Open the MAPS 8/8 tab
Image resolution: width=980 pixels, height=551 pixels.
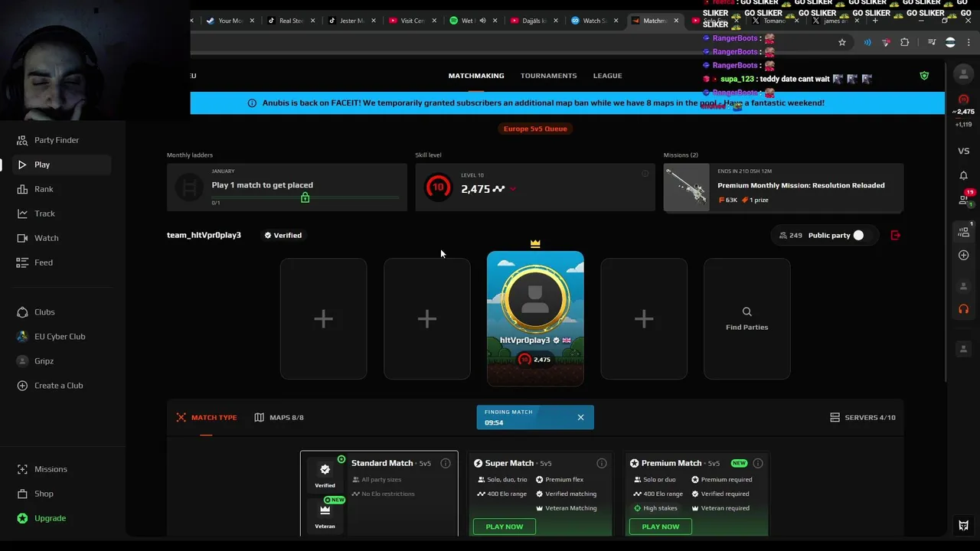point(279,418)
